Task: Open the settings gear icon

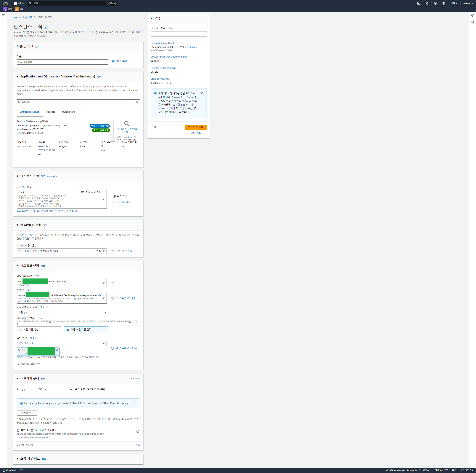Action: tap(444, 4)
